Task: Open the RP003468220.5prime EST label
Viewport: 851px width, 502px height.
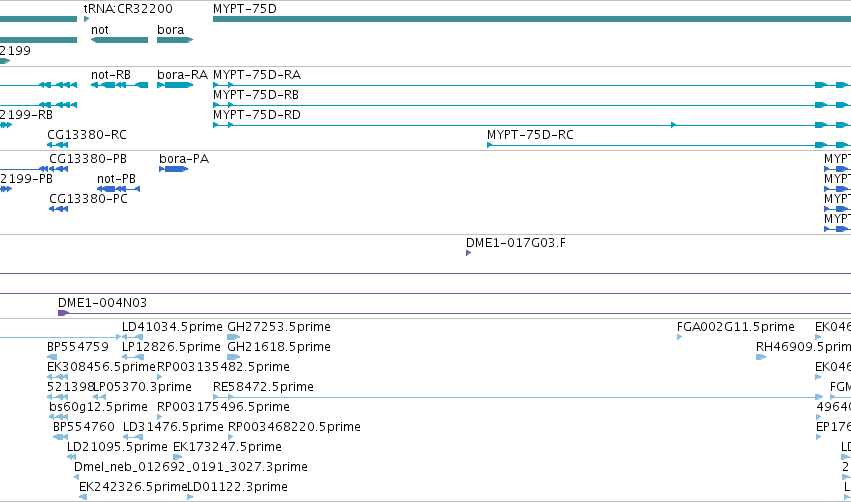Action: coord(294,427)
